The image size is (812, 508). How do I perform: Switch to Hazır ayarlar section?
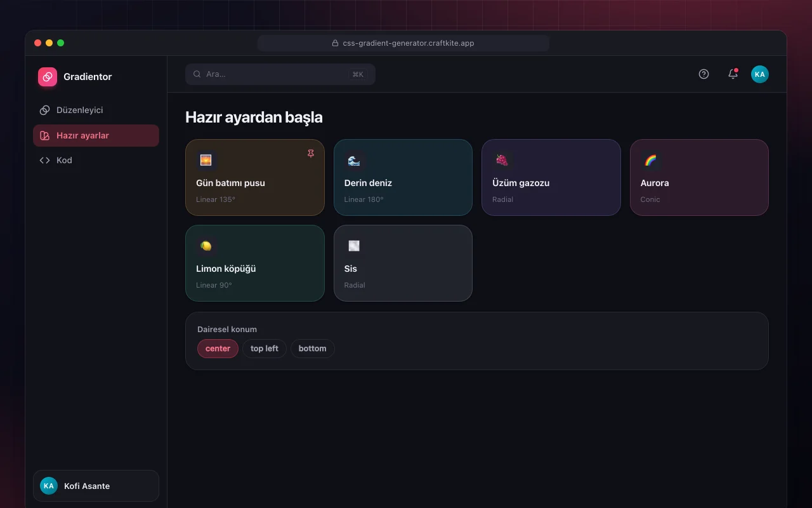[x=96, y=136]
